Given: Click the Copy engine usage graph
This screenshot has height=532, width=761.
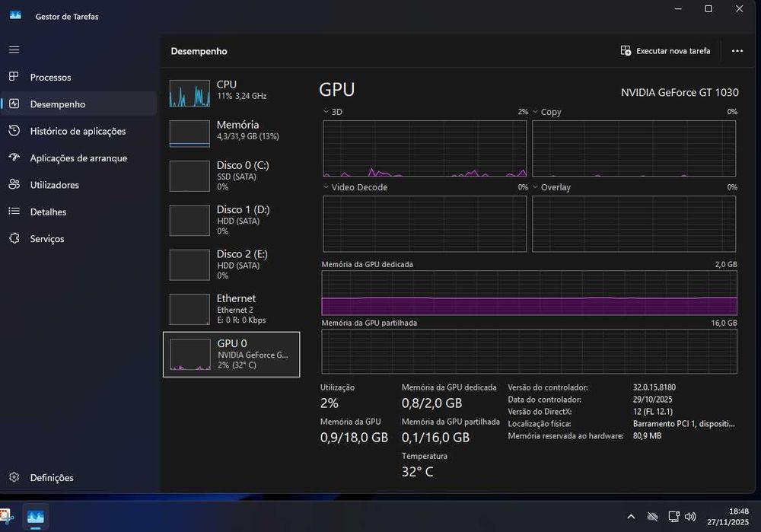Looking at the screenshot, I should coord(634,148).
